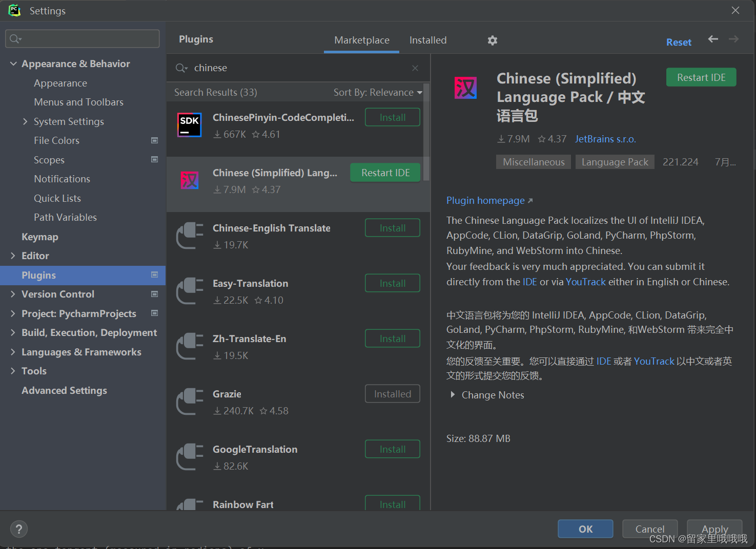Click Chinese-English Translate plugin icon
The height and width of the screenshot is (549, 756).
[190, 236]
